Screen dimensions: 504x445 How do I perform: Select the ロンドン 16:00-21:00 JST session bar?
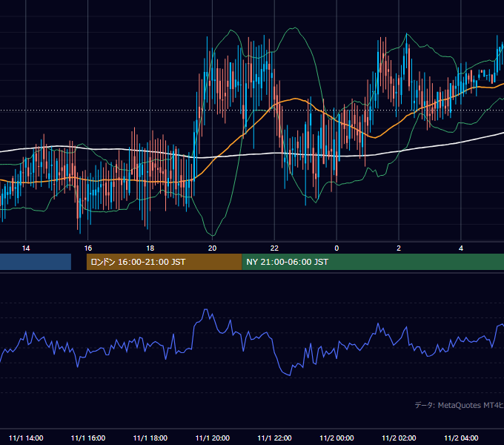click(x=165, y=262)
